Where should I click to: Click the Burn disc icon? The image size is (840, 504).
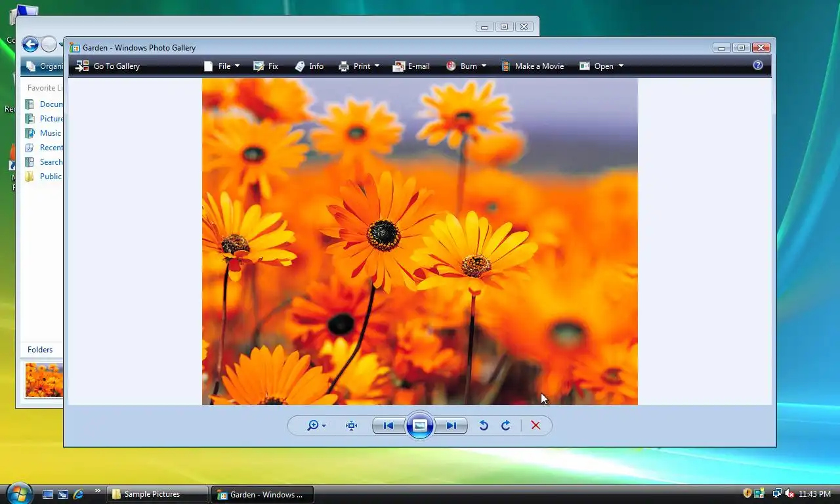pos(451,66)
